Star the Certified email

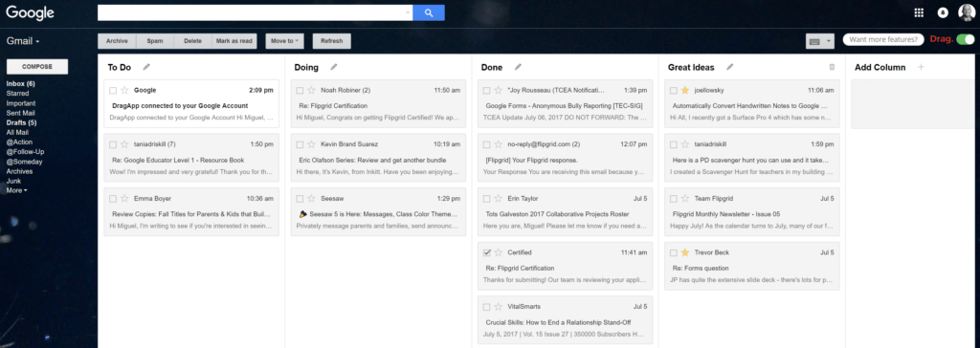pyautogui.click(x=498, y=252)
